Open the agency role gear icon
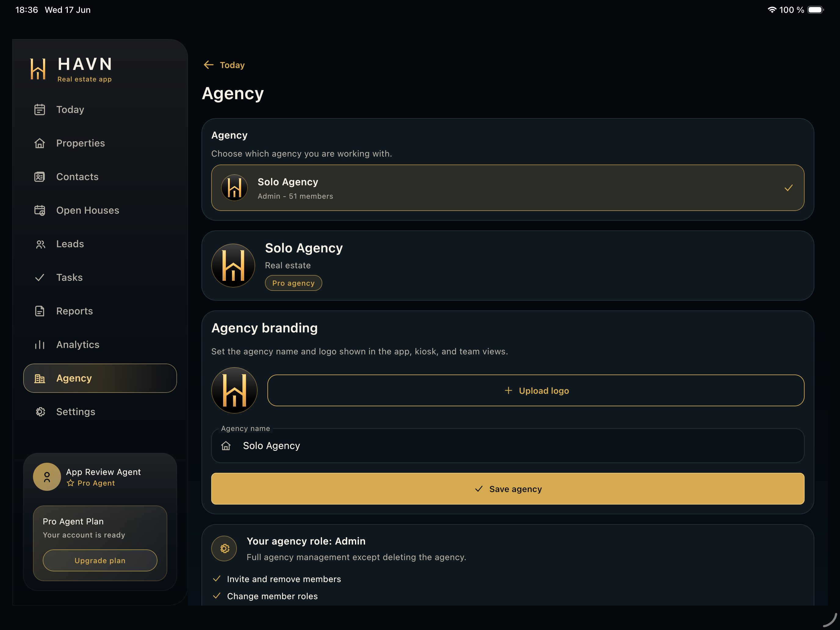The width and height of the screenshot is (840, 630). pyautogui.click(x=224, y=549)
